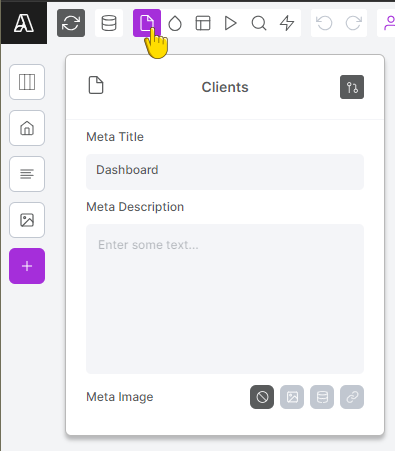Click the Clients panel heading
This screenshot has height=451, width=395.
[225, 87]
